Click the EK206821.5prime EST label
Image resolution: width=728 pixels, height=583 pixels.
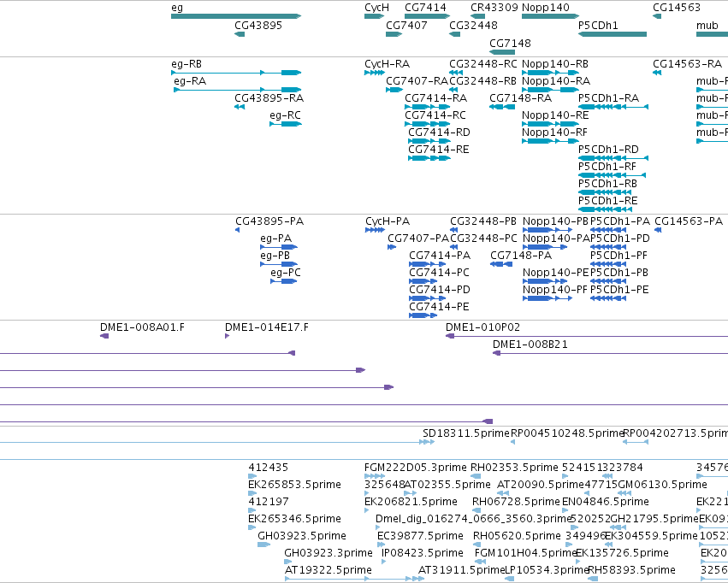coord(411,502)
